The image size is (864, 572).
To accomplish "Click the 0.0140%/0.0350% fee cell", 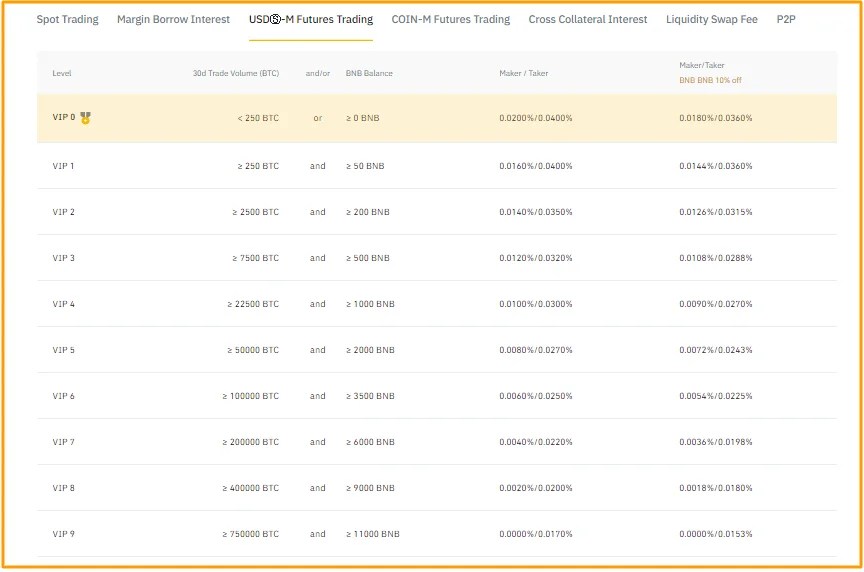I will (x=536, y=212).
